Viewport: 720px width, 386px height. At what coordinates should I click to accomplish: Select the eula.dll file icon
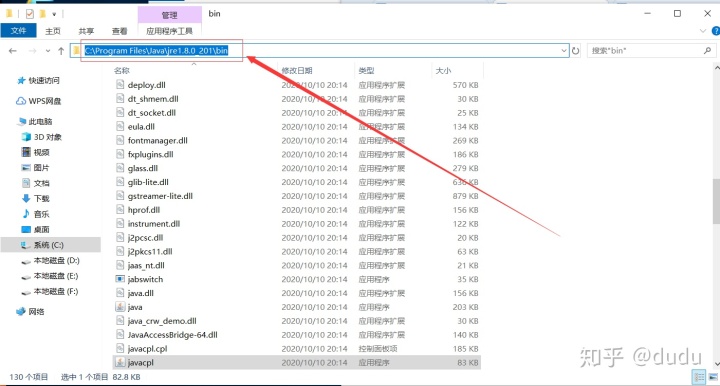pos(120,127)
